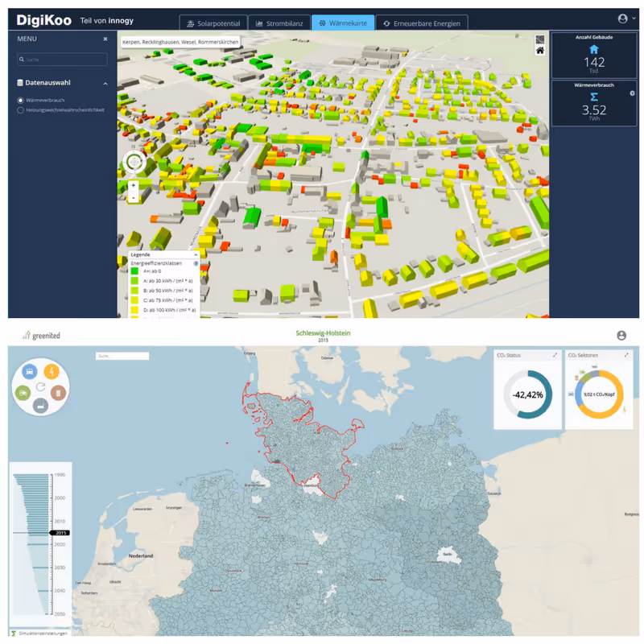Screen dimensions: 644x644
Task: Switch to the Strombilanz tab
Action: (x=279, y=23)
